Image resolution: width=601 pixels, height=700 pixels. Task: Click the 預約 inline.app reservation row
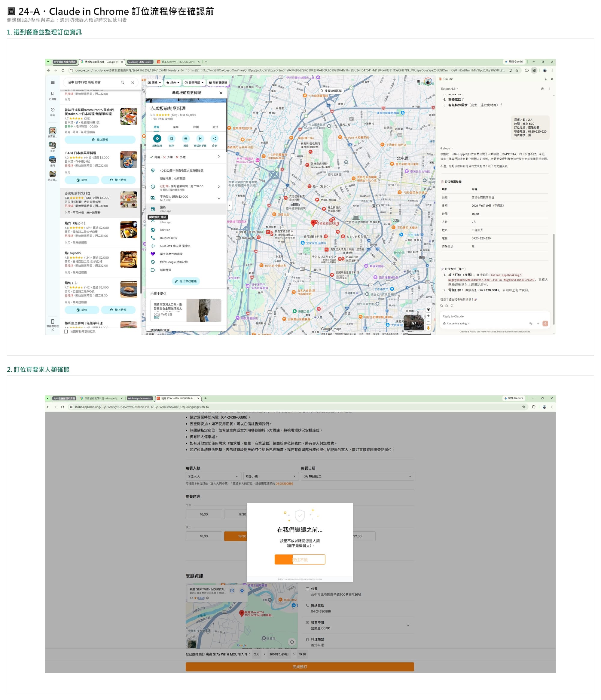[186, 209]
